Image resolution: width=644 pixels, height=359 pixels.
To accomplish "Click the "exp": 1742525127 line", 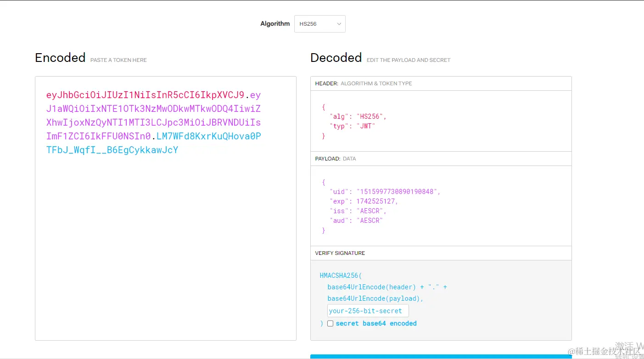I will pyautogui.click(x=364, y=201).
